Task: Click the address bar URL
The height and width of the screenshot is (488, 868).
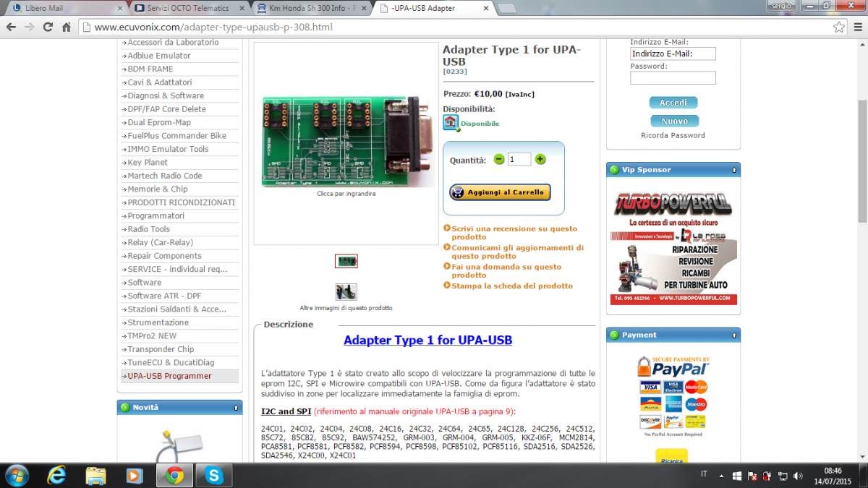Action: pos(213,27)
